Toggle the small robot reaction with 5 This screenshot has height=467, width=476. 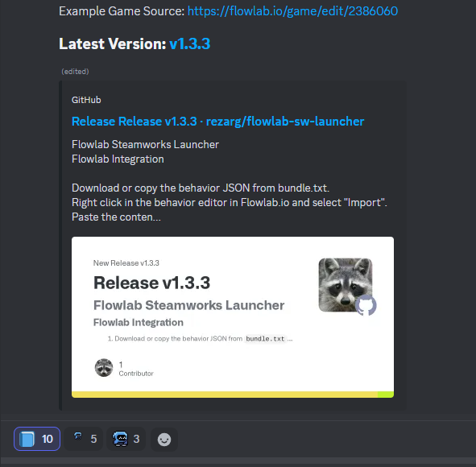tap(84, 439)
